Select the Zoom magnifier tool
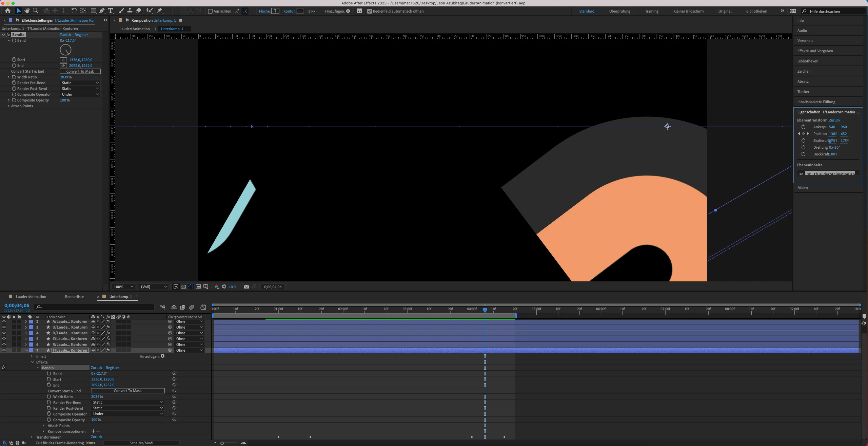This screenshot has height=446, width=868. pos(35,11)
